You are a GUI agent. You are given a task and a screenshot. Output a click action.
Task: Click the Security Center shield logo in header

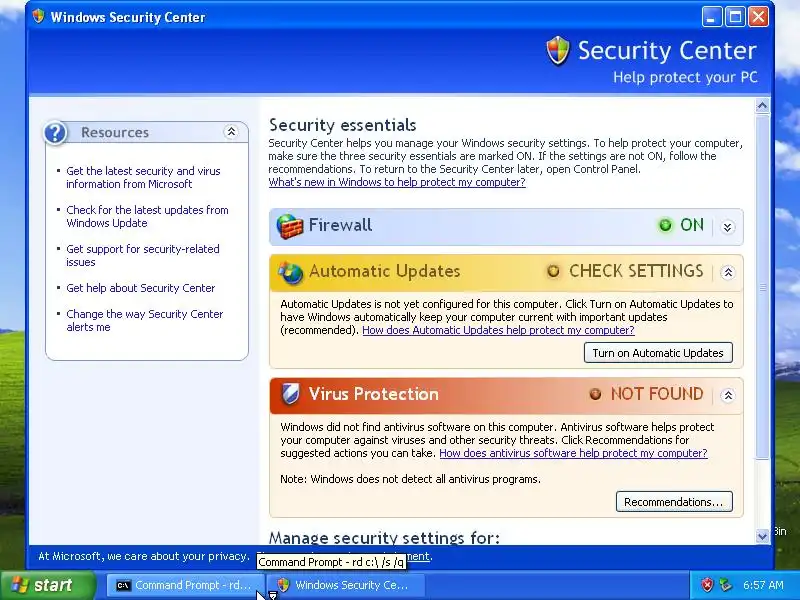point(558,51)
